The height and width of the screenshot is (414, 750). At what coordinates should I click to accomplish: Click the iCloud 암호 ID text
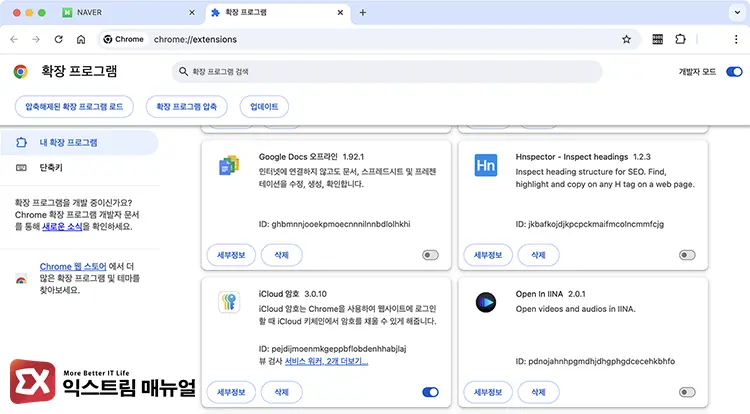332,349
